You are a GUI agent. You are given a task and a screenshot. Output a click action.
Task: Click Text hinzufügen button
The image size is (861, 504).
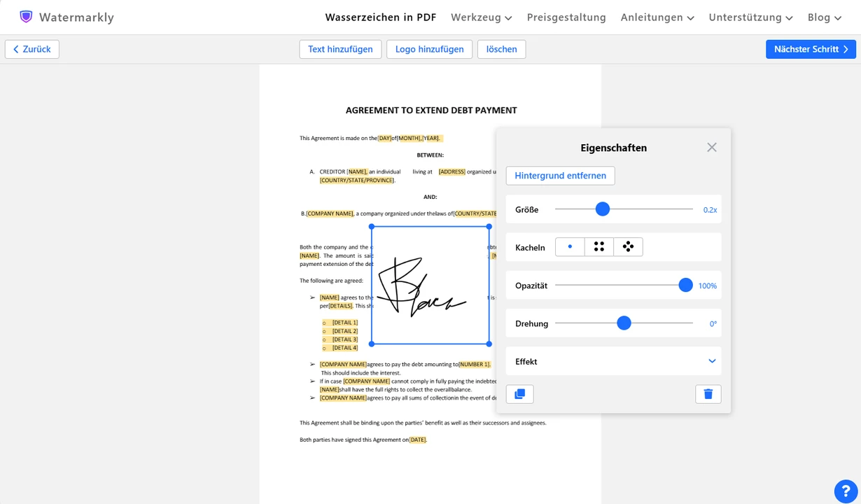tap(340, 49)
